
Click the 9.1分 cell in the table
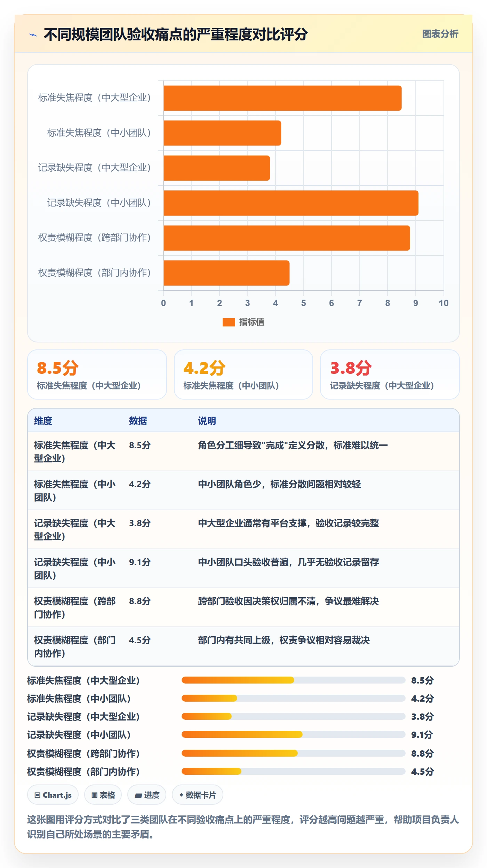(x=140, y=562)
